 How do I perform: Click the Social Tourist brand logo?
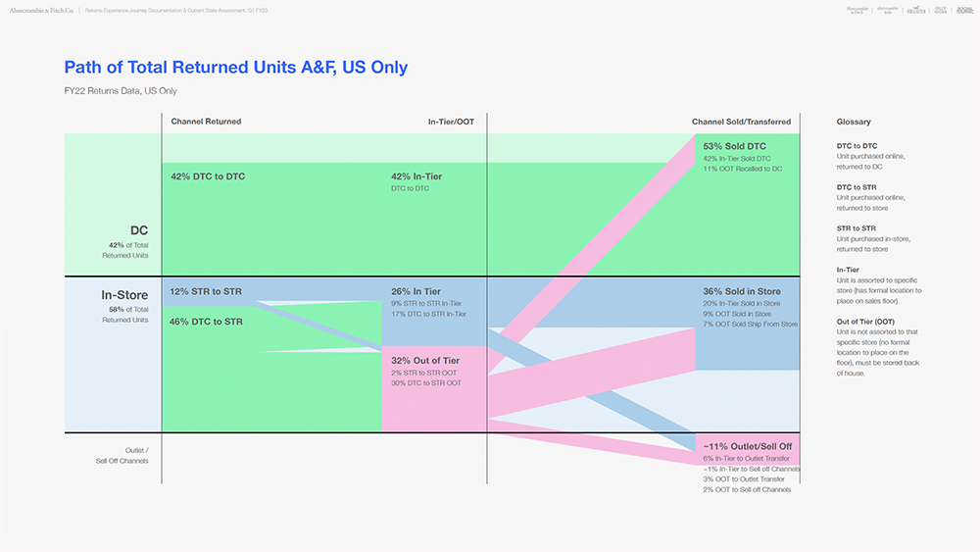[x=963, y=10]
